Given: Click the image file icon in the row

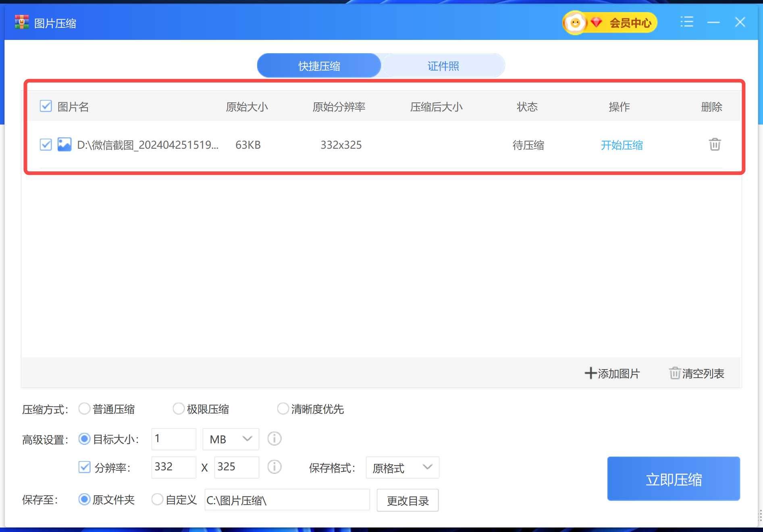Looking at the screenshot, I should pyautogui.click(x=64, y=144).
